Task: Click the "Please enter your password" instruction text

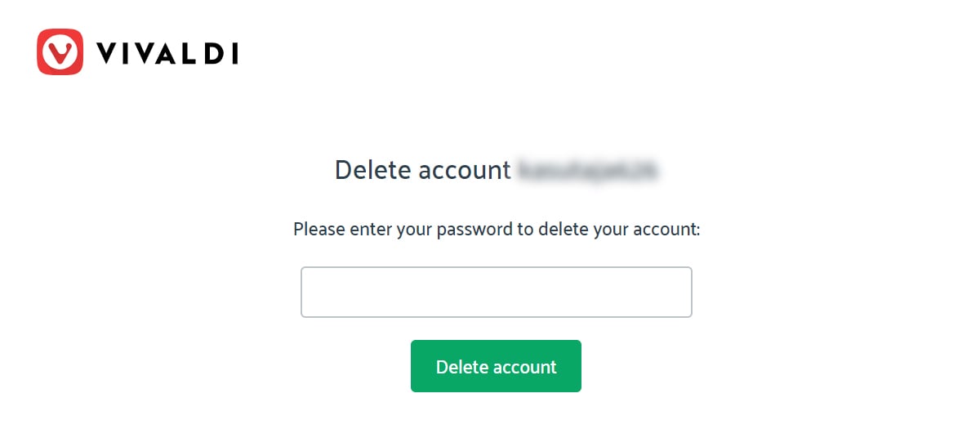Action: click(497, 230)
